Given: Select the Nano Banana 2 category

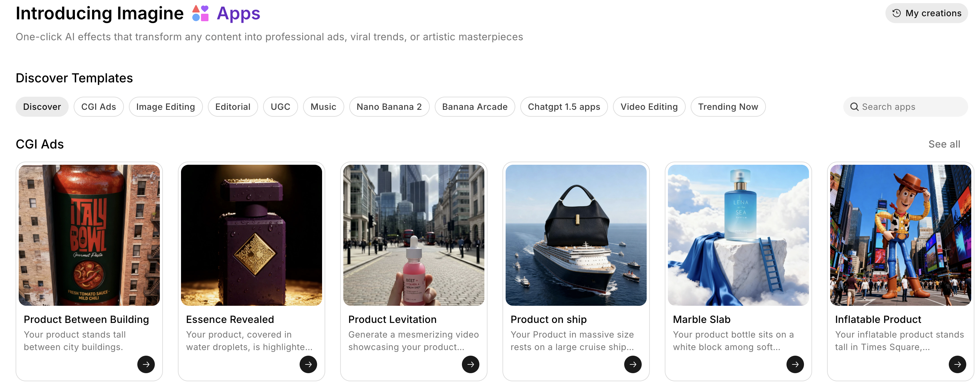Looking at the screenshot, I should point(389,107).
